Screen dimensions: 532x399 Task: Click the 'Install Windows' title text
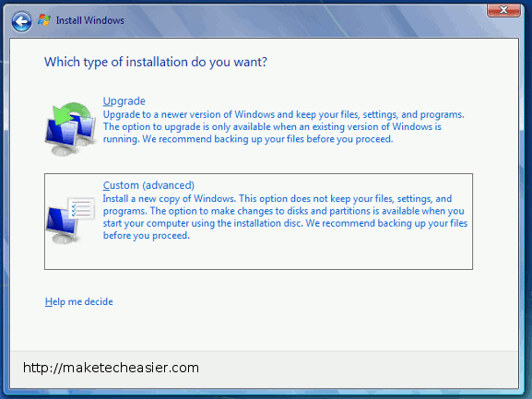(x=90, y=20)
